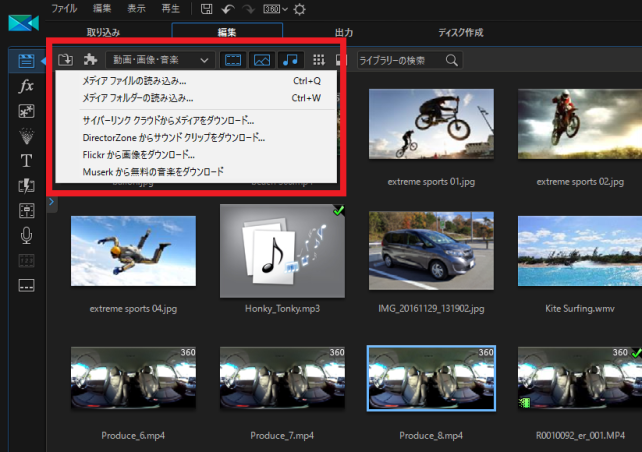Viewport: 642px width, 452px height.
Task: Click the save project floppy disk icon
Action: point(206,9)
